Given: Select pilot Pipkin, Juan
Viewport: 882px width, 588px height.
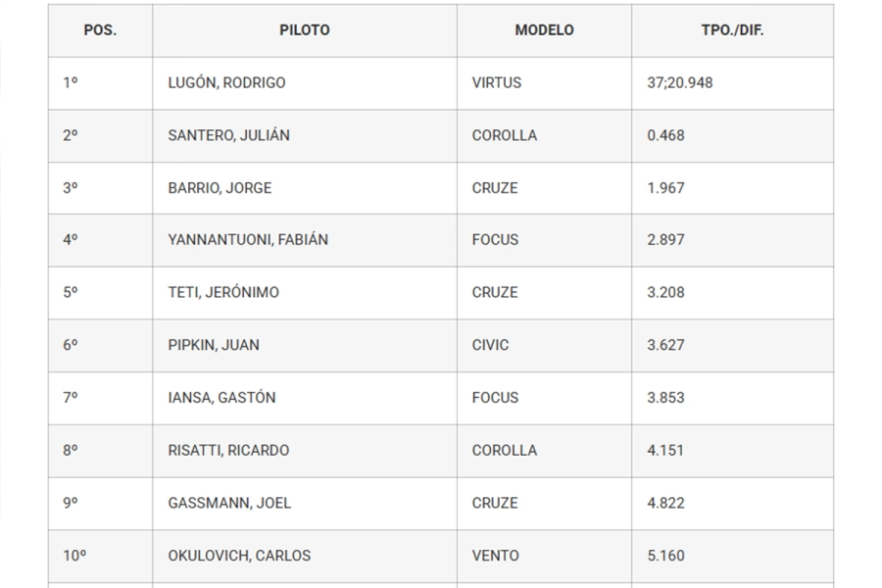Looking at the screenshot, I should (214, 346).
